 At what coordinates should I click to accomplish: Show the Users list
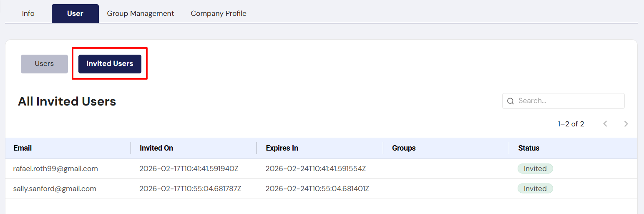[x=44, y=64]
